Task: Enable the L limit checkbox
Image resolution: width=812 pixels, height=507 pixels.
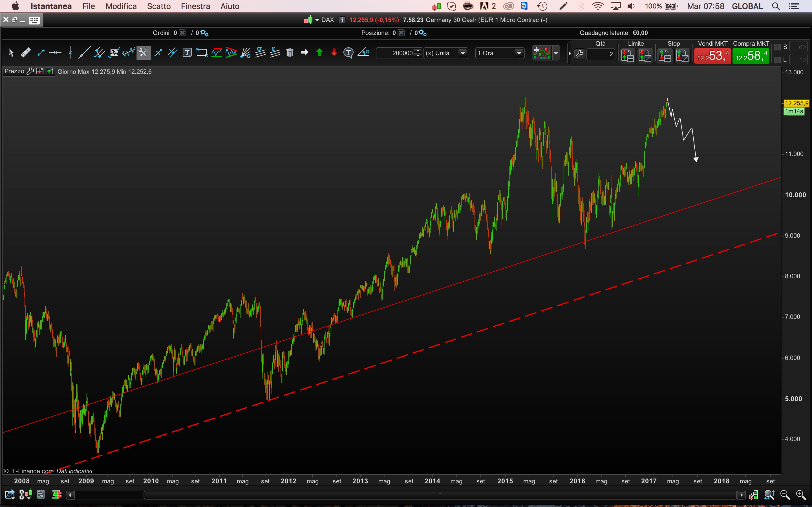Action: (x=777, y=60)
